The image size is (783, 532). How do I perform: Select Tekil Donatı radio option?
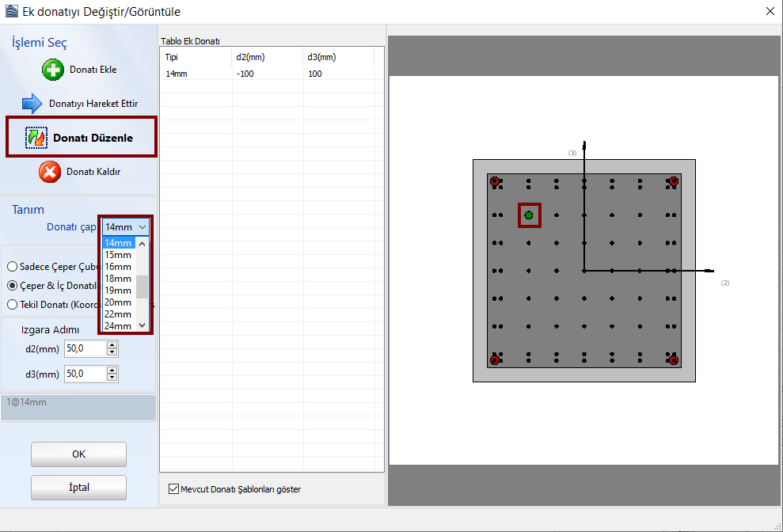[x=12, y=304]
